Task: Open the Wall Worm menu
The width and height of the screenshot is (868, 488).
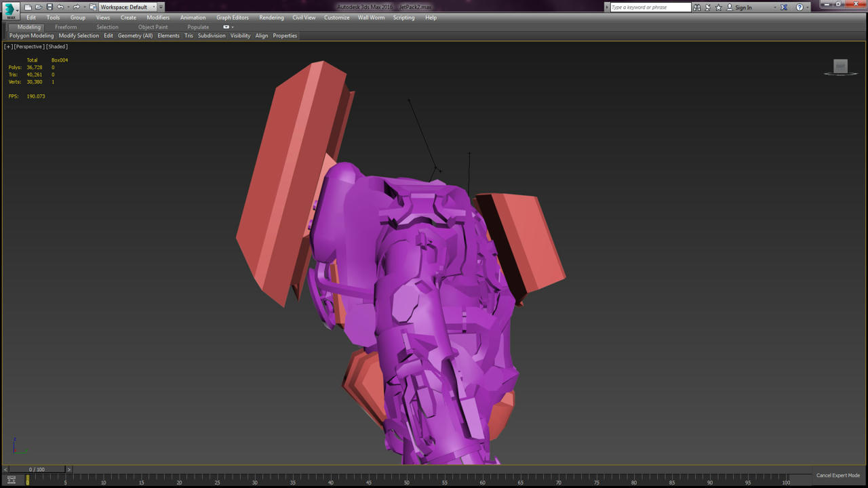Action: [x=371, y=18]
